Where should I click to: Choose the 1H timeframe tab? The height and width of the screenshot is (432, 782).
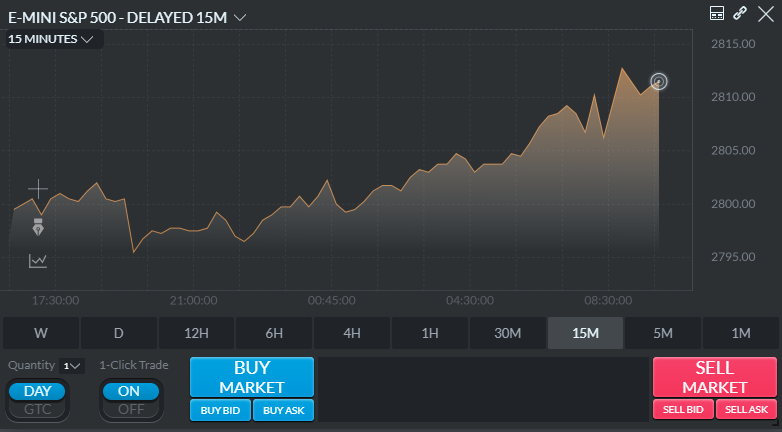point(430,333)
